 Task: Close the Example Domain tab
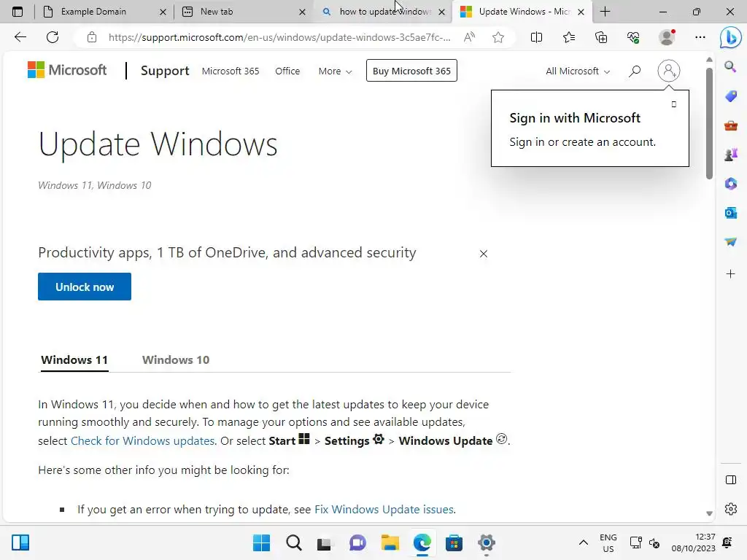coord(163,12)
